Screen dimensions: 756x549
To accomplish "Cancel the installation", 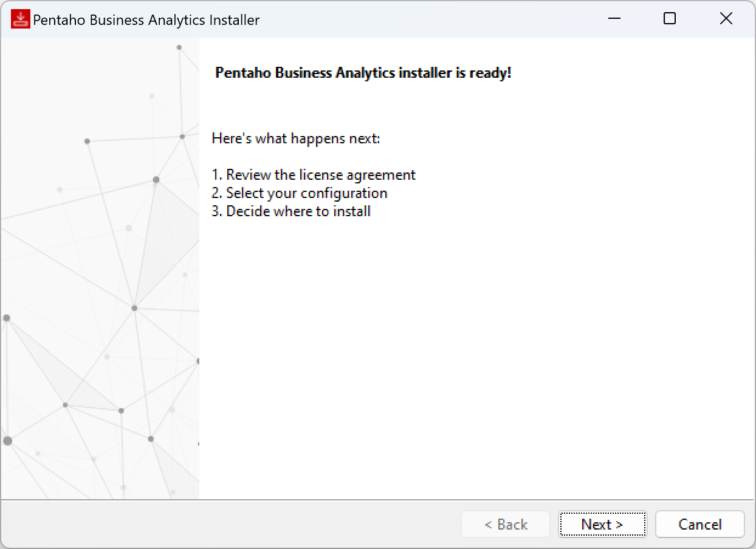I will 700,524.
